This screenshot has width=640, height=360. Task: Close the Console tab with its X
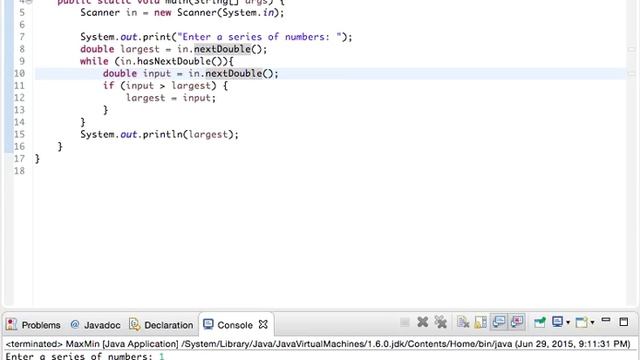pos(263,324)
